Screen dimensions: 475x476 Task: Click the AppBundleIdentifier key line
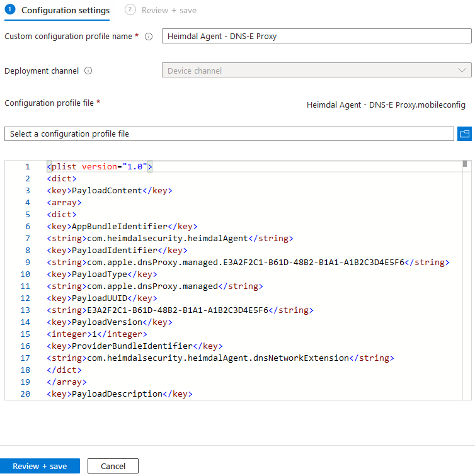click(x=122, y=227)
